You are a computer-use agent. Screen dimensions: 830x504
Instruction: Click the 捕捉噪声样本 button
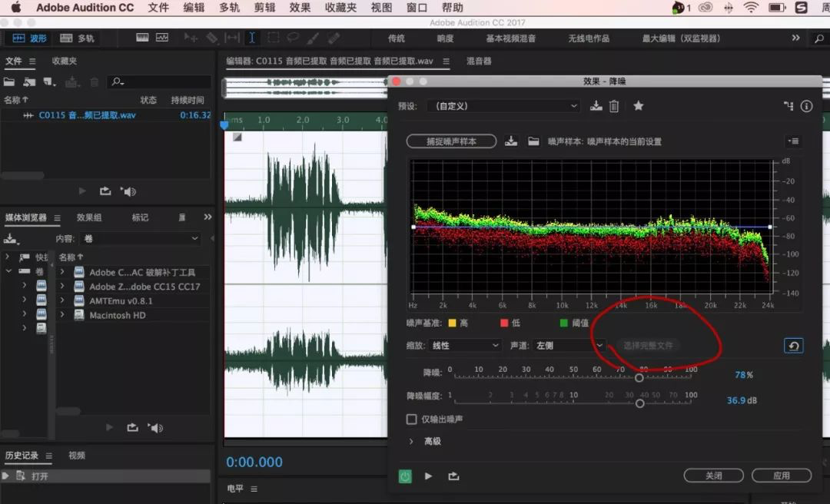tap(452, 141)
